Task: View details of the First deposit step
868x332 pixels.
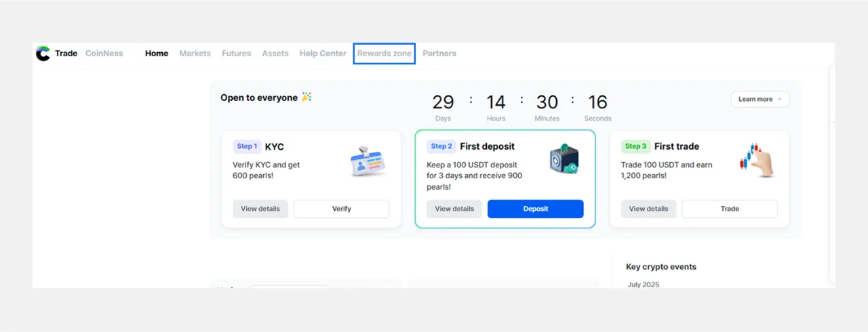Action: pos(454,209)
